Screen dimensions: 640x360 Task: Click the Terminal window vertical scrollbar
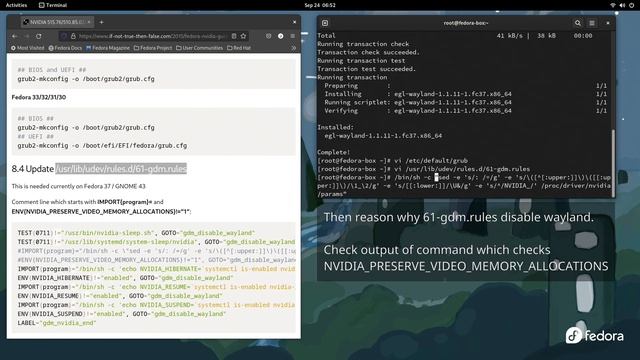pyautogui.click(x=613, y=162)
